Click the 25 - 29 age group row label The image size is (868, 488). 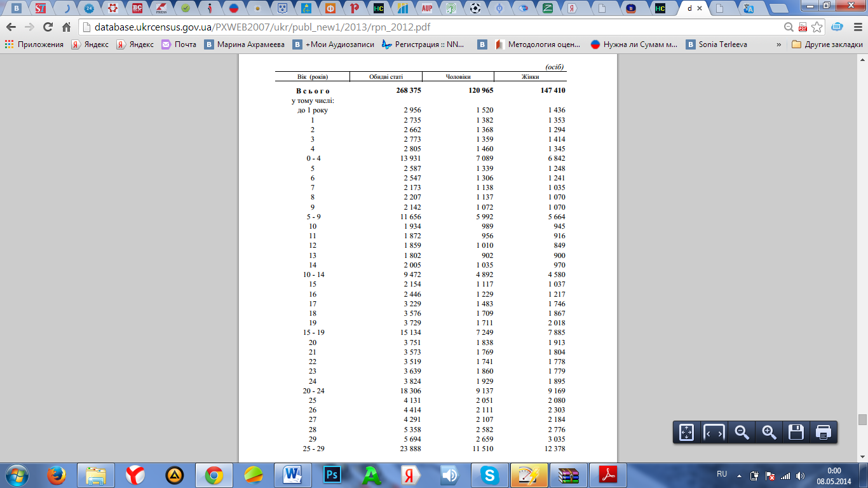click(314, 449)
